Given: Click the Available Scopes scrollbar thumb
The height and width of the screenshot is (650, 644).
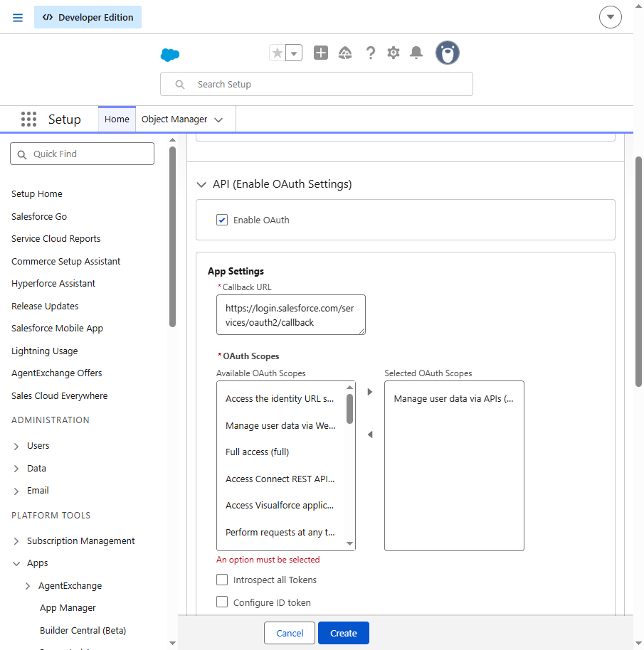Looking at the screenshot, I should click(349, 409).
